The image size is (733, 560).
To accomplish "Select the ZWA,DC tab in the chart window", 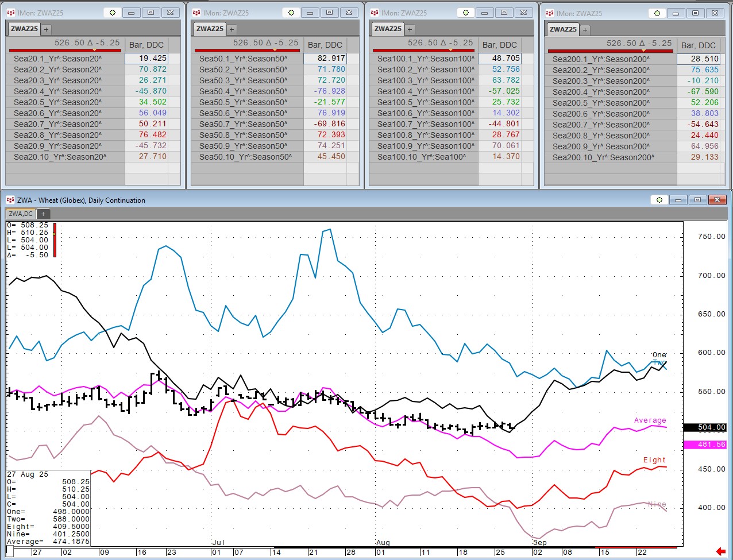I will [x=21, y=214].
